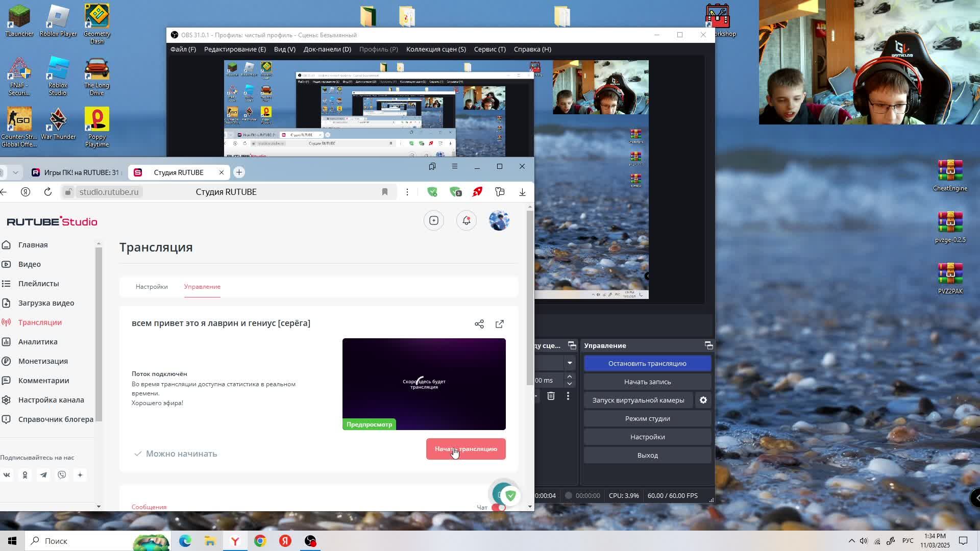Increase transition duration with up arrow

[570, 377]
